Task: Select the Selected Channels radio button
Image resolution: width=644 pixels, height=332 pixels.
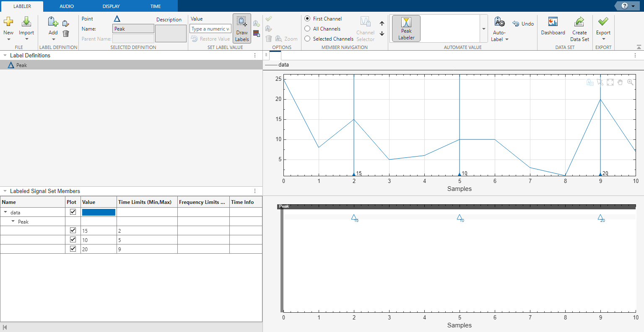Action: click(308, 39)
